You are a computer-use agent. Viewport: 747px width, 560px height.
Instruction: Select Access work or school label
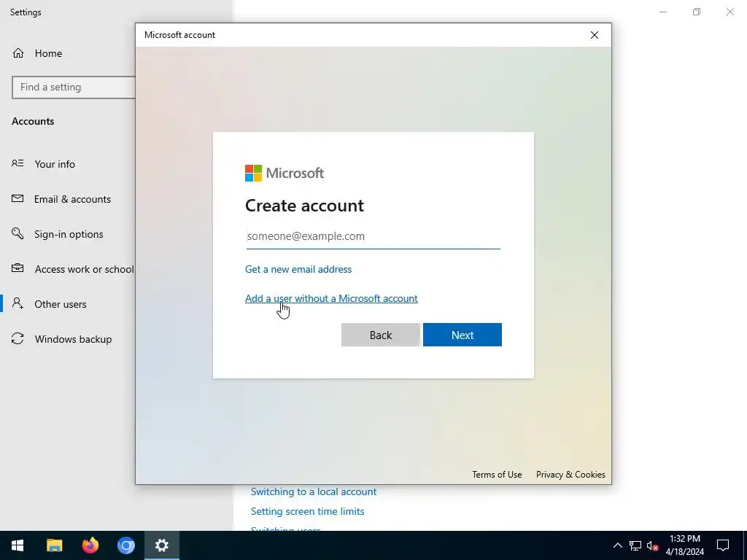tap(85, 269)
